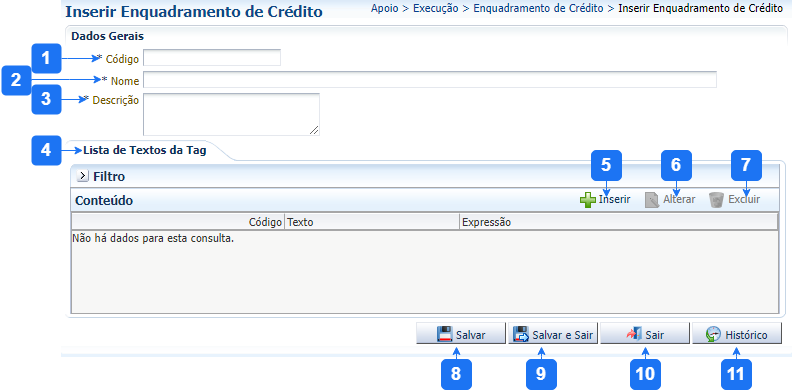Screen dimensions: 793x390
Task: Open the Histórico button
Action: [737, 334]
